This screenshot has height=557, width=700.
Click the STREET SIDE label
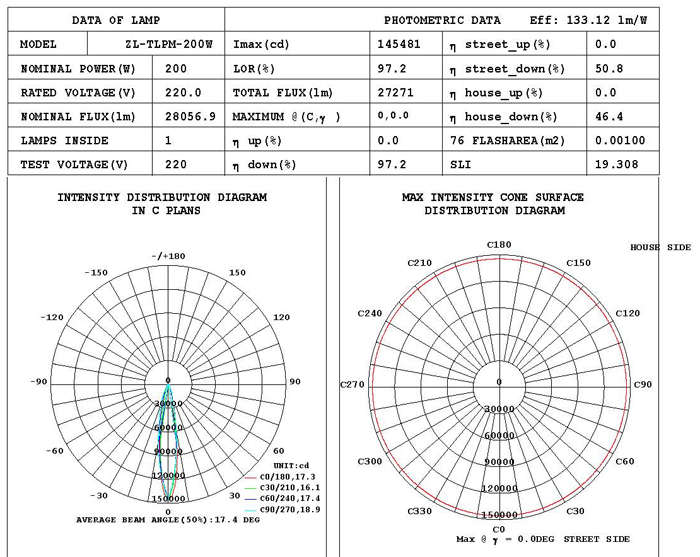(596, 539)
